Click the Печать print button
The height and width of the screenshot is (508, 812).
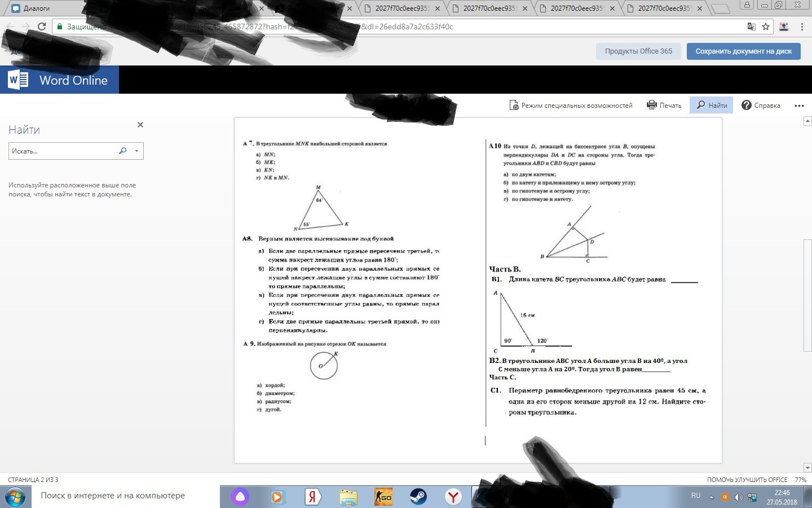coord(664,105)
